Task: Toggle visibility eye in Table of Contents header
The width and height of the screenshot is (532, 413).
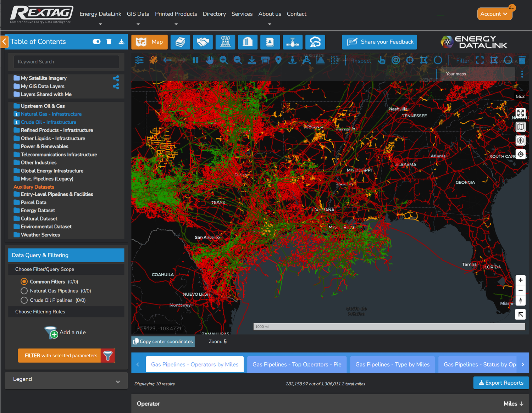Action: point(96,41)
